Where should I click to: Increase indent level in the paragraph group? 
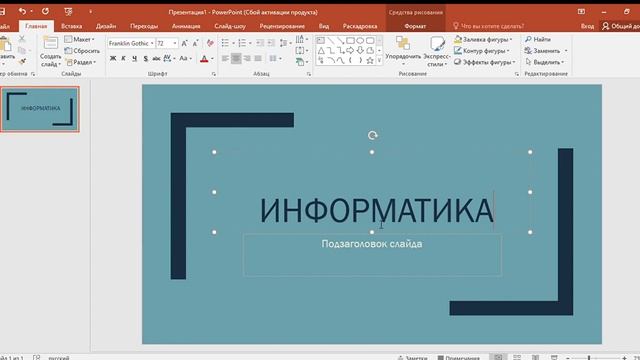click(x=271, y=43)
